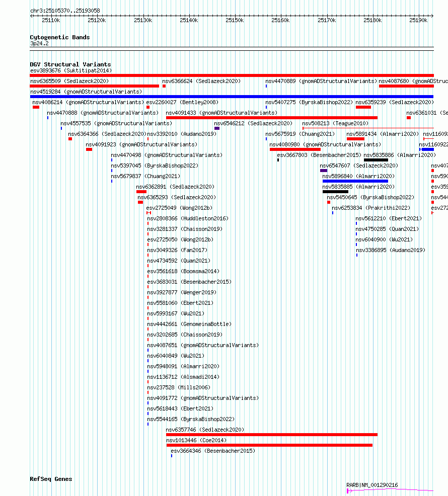The image size is (448, 496).
Task: Click nsv5407275 (ByrskaBishop2022) label
Action: pyautogui.click(x=309, y=102)
